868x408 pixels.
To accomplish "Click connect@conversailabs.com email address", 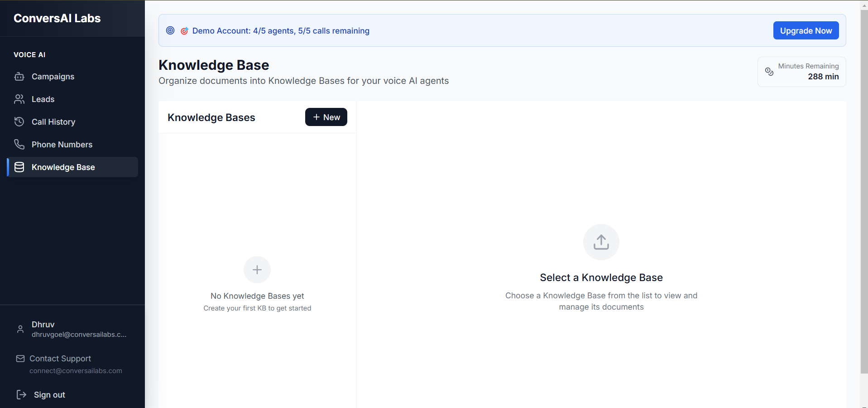I will tap(76, 371).
